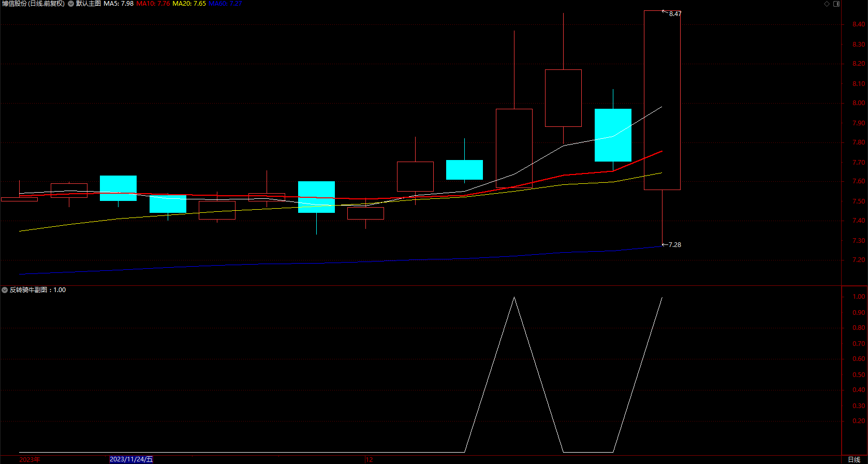Open the 默认主图 indicator dropdown arrow
The image size is (868, 464).
click(x=71, y=4)
